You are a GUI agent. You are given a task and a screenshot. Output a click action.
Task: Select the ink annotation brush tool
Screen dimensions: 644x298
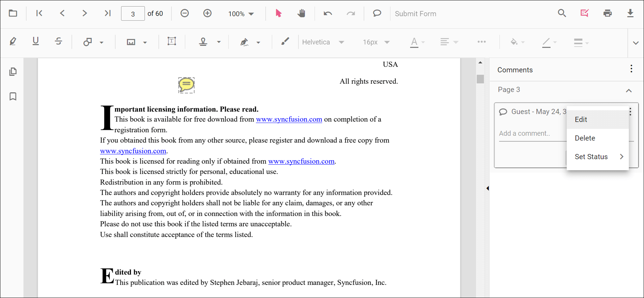pyautogui.click(x=285, y=42)
